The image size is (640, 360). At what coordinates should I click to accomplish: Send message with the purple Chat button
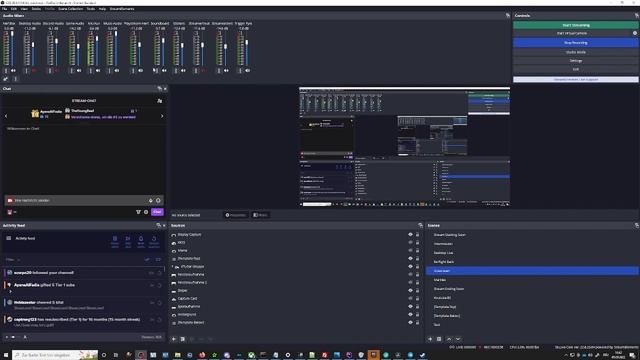pos(158,212)
